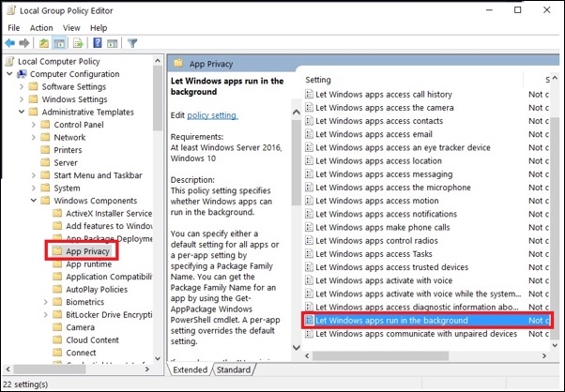Expand the System node
This screenshot has height=392, width=565.
tap(34, 188)
